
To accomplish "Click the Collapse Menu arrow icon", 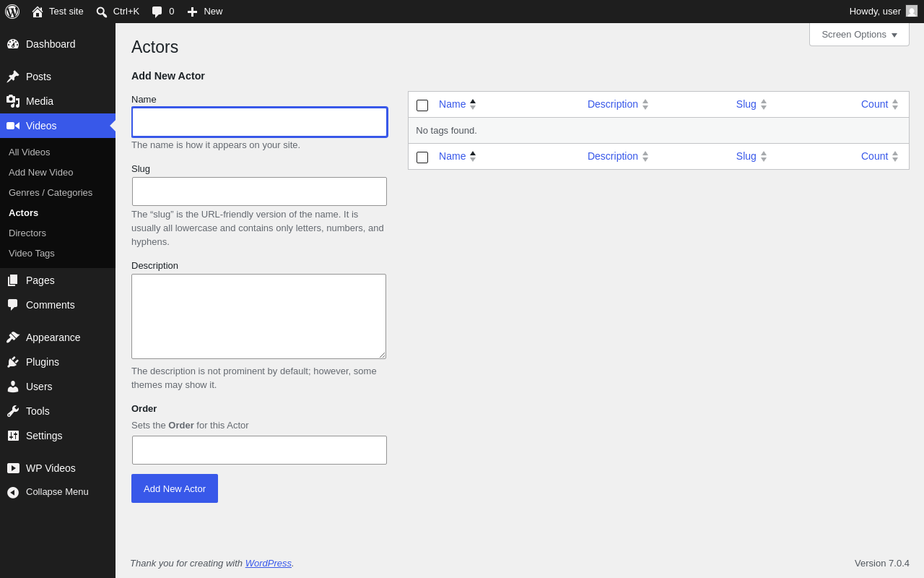I will coord(13,493).
